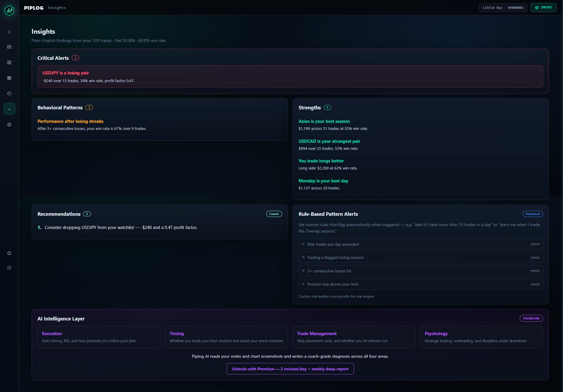The height and width of the screenshot is (392, 563).
Task: Open the USDJPY is a losing pair alert
Action: (x=290, y=77)
